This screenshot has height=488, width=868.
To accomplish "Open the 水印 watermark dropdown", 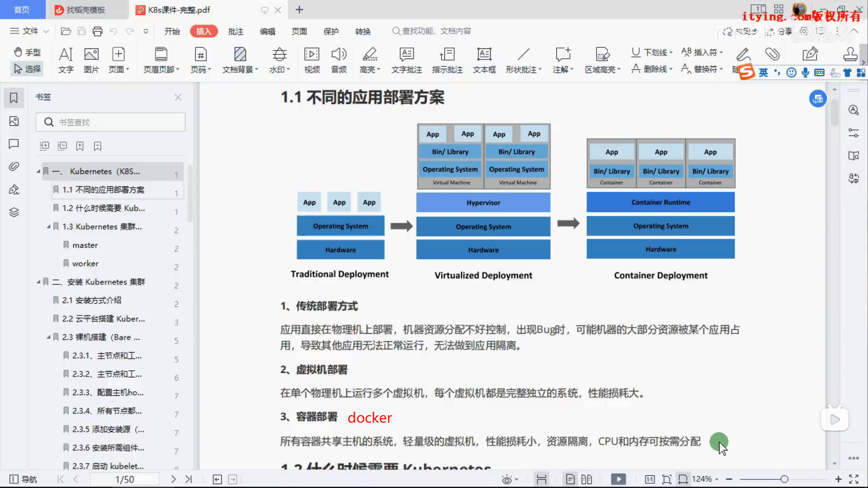I will click(x=279, y=60).
